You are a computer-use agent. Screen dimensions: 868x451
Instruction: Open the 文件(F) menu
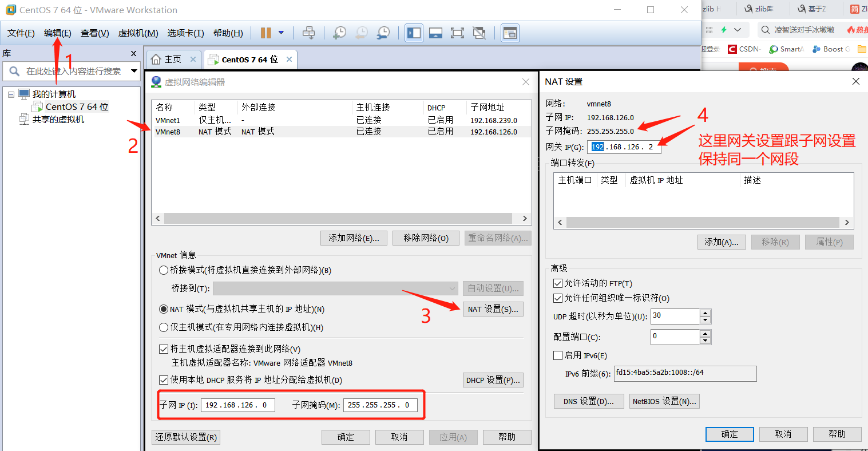click(21, 33)
